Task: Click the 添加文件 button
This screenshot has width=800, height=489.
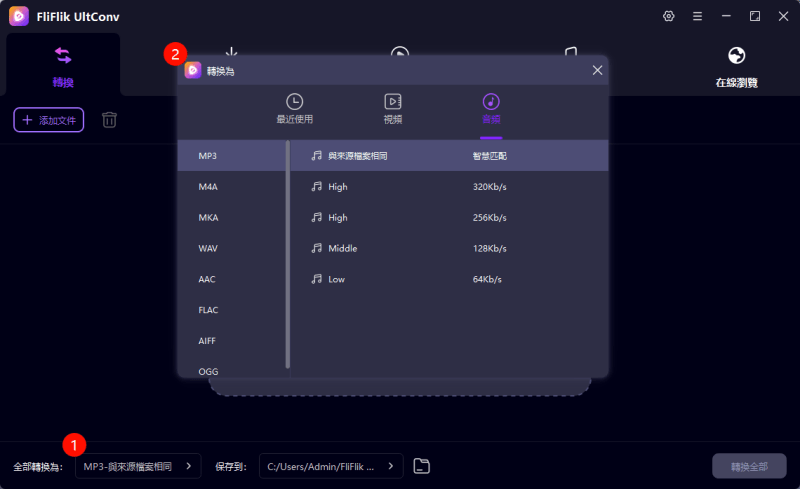Action: [x=48, y=120]
